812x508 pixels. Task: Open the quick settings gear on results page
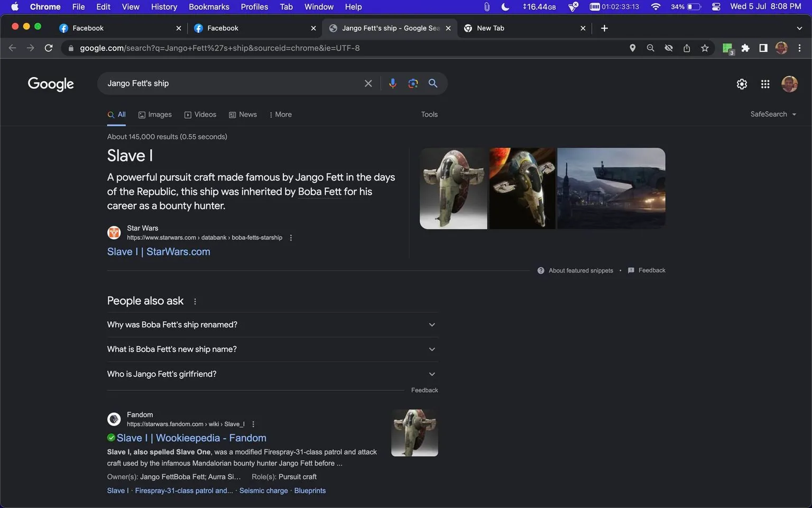742,84
